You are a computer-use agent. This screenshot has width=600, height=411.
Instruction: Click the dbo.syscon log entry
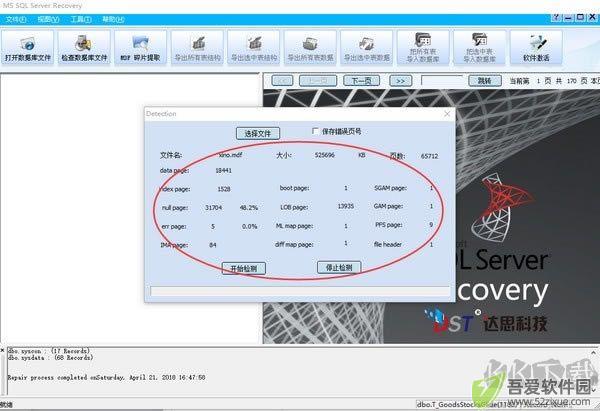[49, 351]
